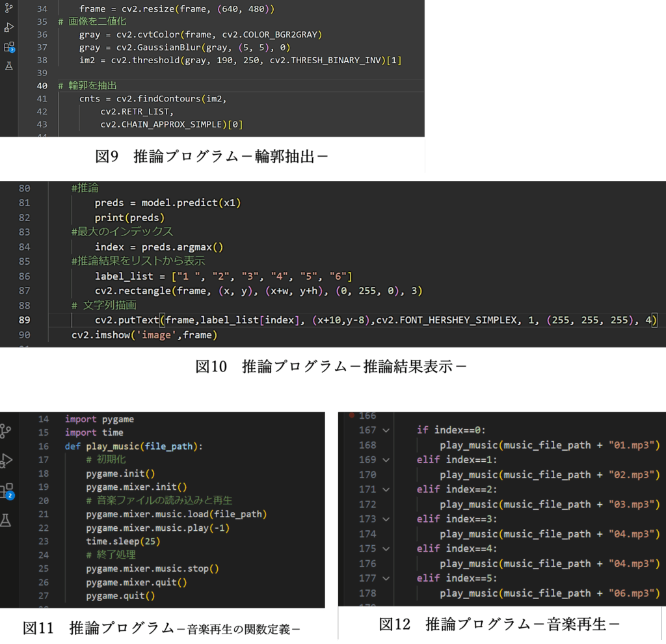666x644 pixels.
Task: Open Source Control icon in figure 9 sidebar
Action: pos(8,7)
